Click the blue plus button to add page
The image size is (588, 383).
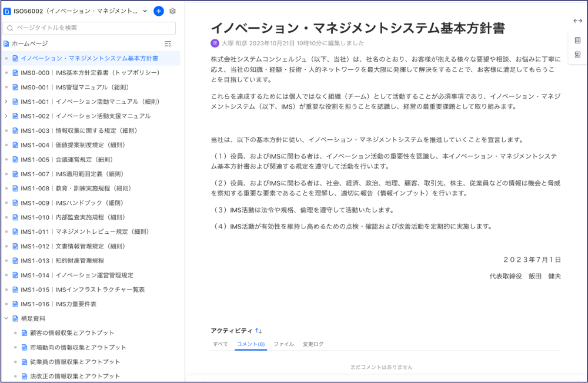click(x=158, y=11)
